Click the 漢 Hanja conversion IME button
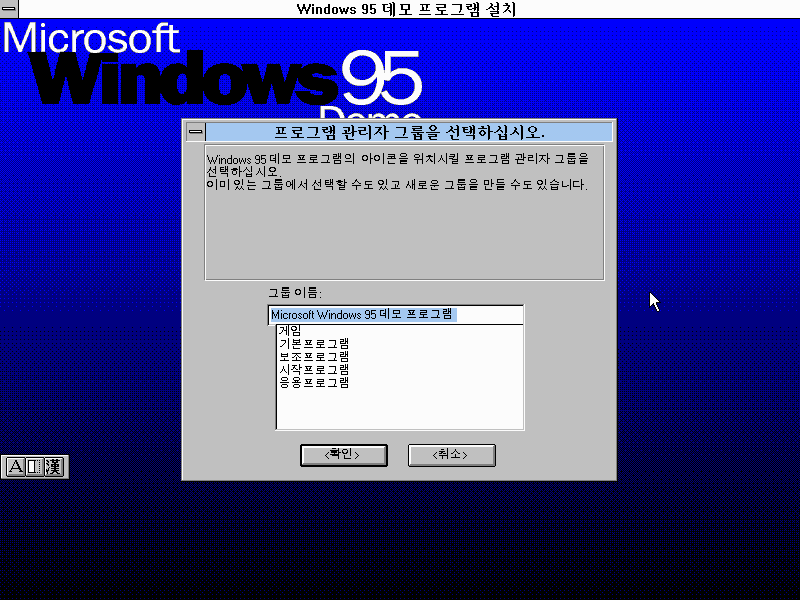800x600 pixels. (x=53, y=466)
